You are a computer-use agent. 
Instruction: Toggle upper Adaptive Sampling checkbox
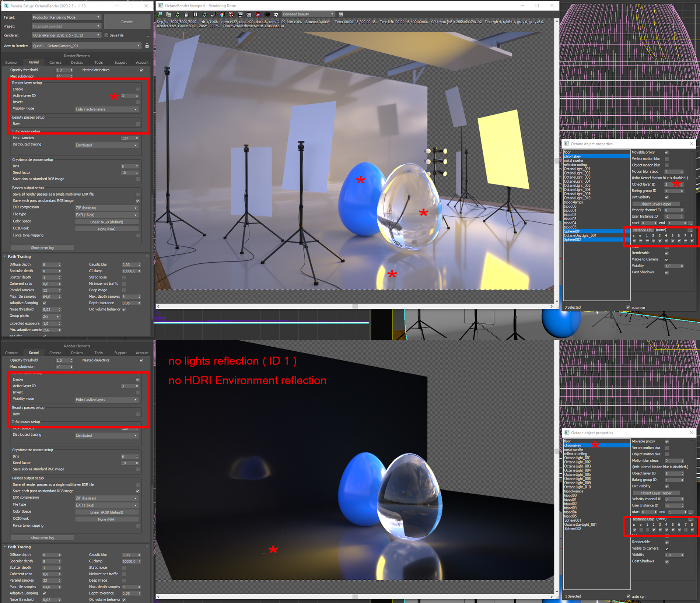point(45,303)
